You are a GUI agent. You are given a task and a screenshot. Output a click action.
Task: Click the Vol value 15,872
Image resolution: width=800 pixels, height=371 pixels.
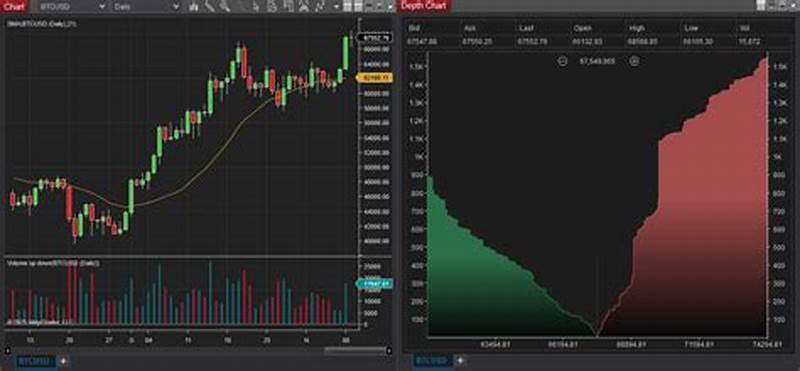tap(748, 41)
